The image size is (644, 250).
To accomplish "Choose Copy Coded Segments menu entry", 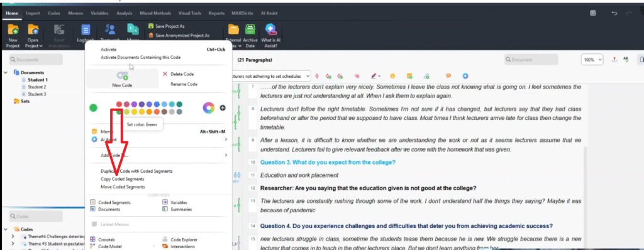I will pyautogui.click(x=123, y=179).
